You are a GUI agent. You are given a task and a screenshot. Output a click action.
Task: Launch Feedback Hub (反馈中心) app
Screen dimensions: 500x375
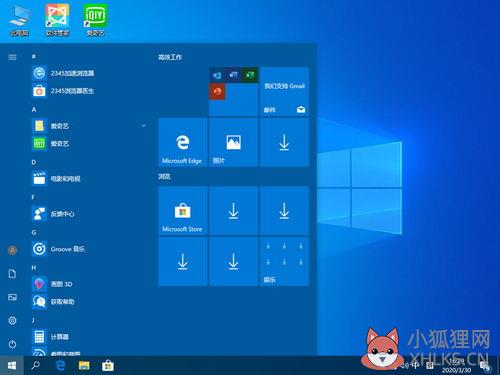(53, 214)
